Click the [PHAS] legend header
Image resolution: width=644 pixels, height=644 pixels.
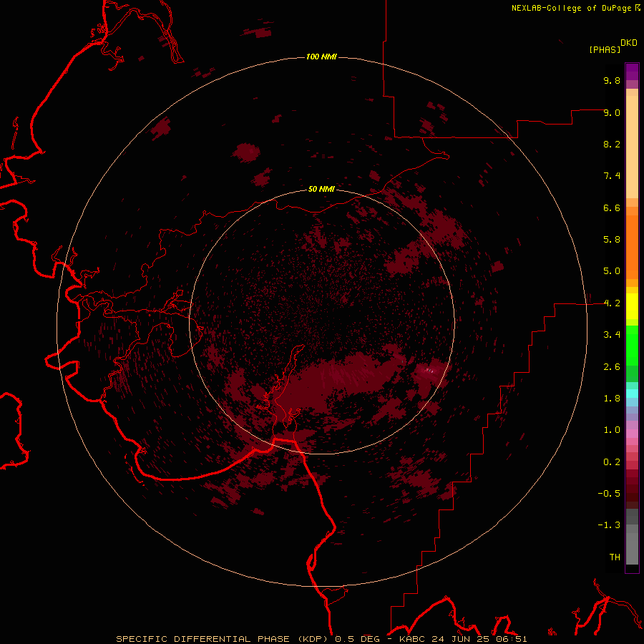(x=605, y=49)
